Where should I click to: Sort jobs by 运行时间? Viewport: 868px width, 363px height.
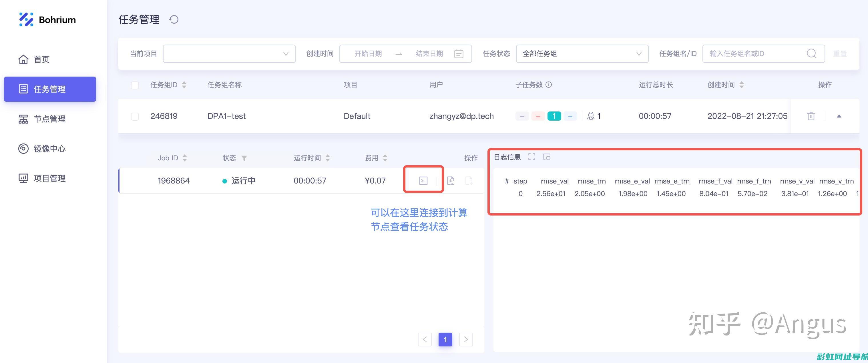tap(328, 158)
